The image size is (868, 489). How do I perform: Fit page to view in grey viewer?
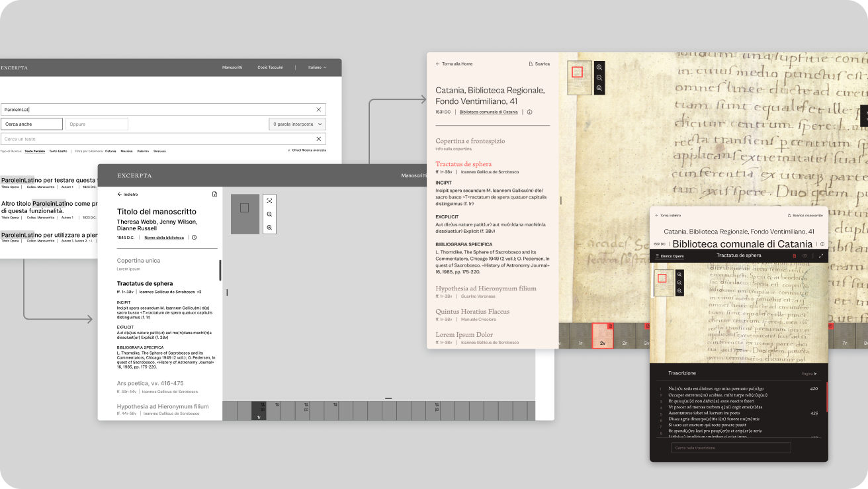point(269,200)
